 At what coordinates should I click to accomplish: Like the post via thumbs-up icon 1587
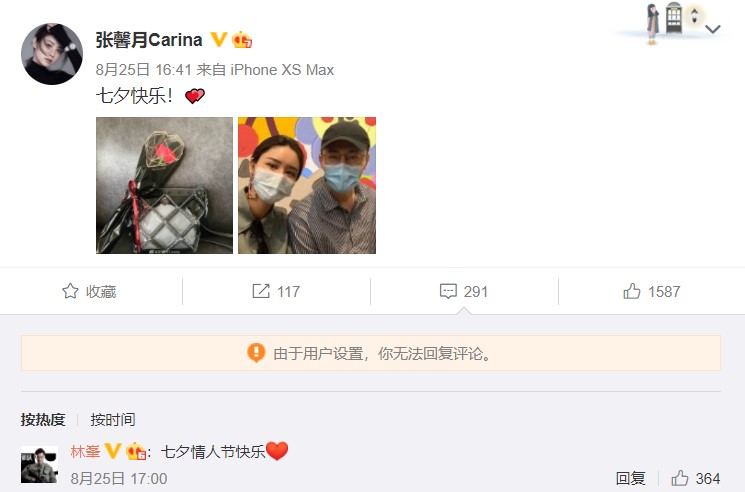tap(632, 291)
